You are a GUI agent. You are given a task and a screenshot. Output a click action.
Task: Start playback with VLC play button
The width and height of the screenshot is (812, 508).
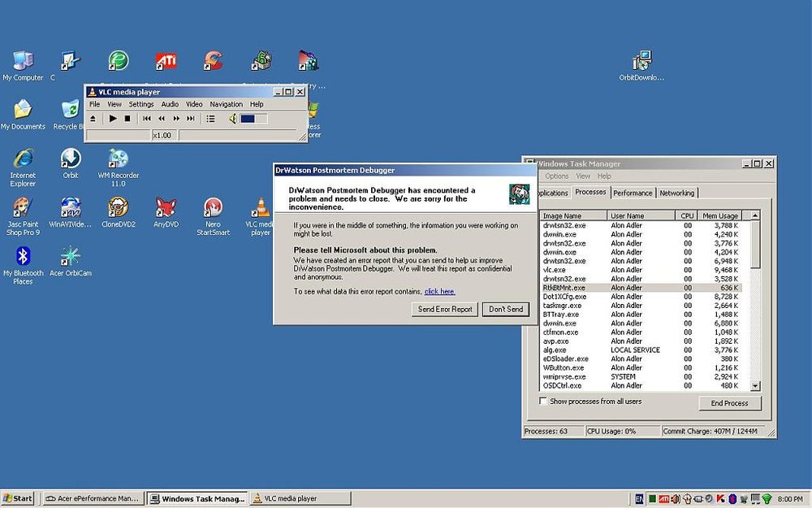tap(113, 119)
